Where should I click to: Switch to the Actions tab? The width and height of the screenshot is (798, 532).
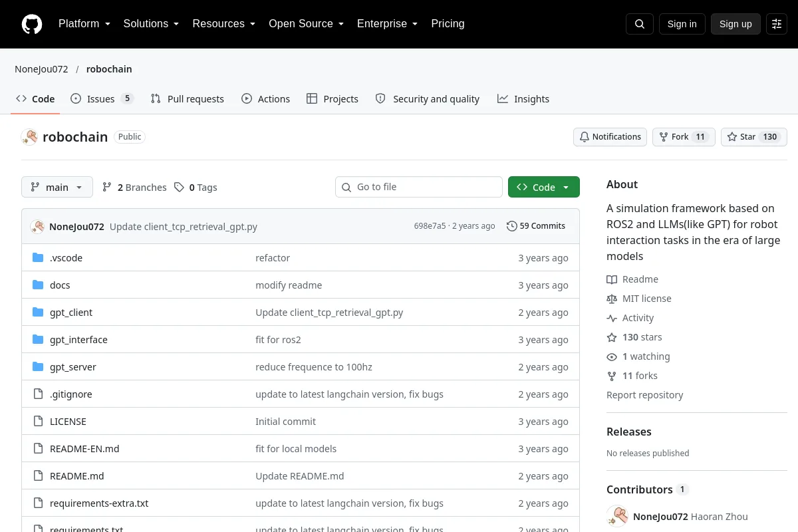(x=266, y=99)
